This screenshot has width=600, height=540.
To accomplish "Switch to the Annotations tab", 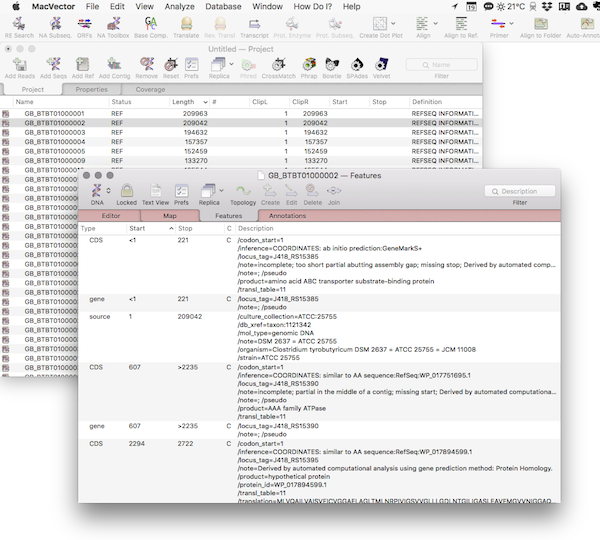I will [288, 215].
